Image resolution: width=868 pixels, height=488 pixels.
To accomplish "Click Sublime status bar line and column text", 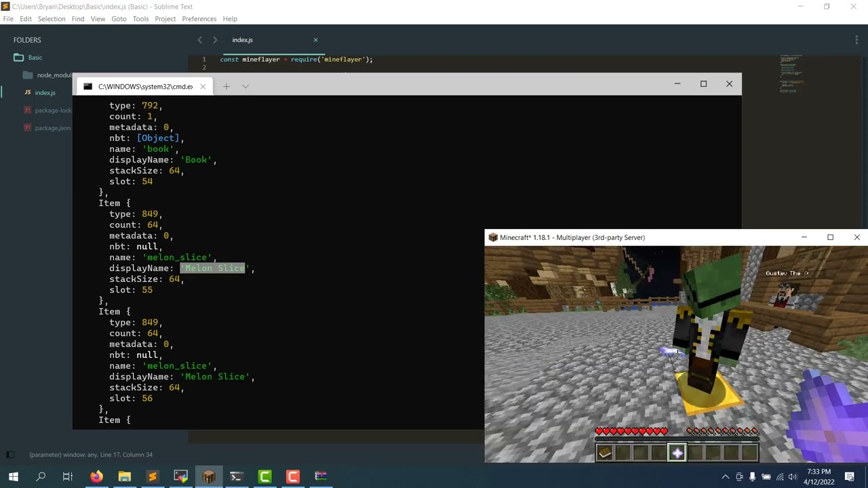I will pyautogui.click(x=91, y=455).
